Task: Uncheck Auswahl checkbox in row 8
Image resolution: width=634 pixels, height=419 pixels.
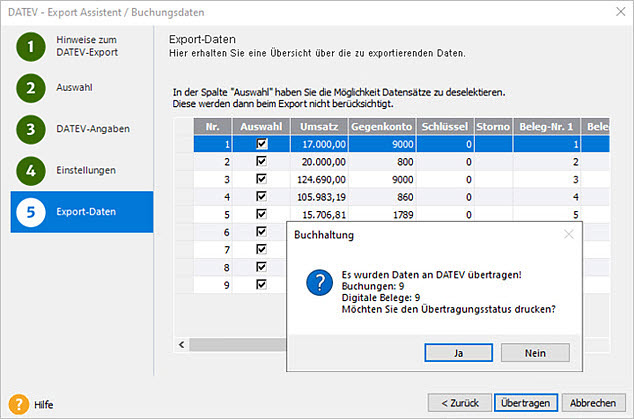Action: (x=262, y=267)
